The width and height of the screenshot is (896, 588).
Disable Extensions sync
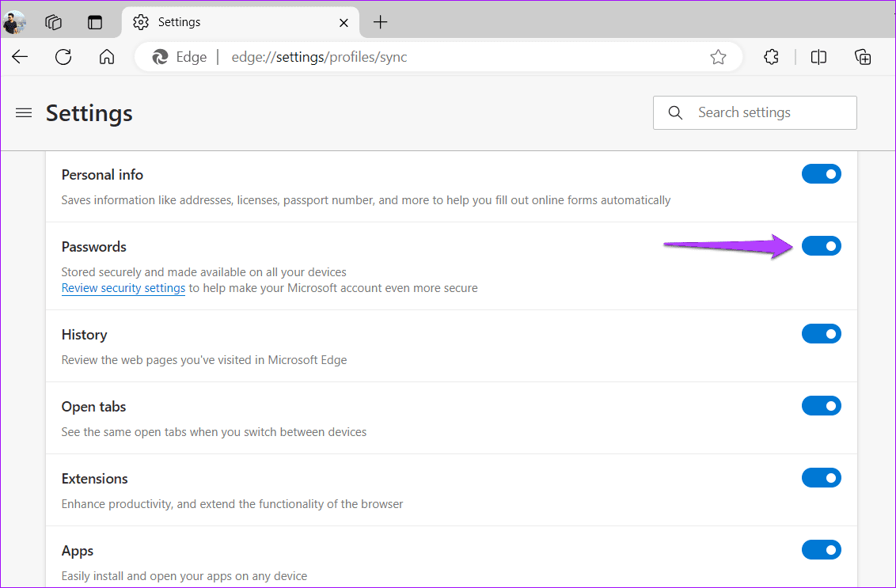click(x=822, y=477)
